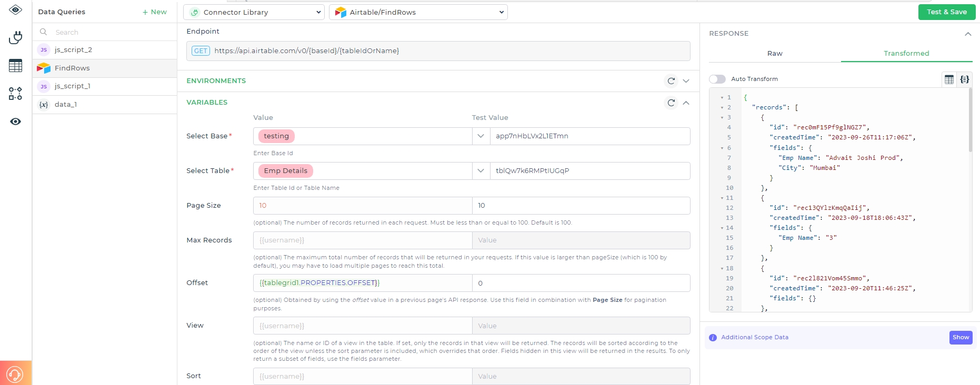
Task: Open the Connector Library dropdown
Action: pos(254,12)
